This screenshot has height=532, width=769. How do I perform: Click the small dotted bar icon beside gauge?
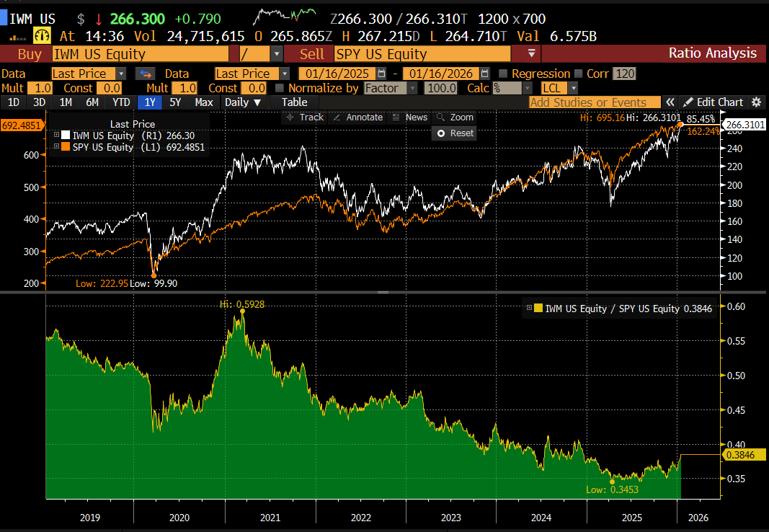pos(17,37)
